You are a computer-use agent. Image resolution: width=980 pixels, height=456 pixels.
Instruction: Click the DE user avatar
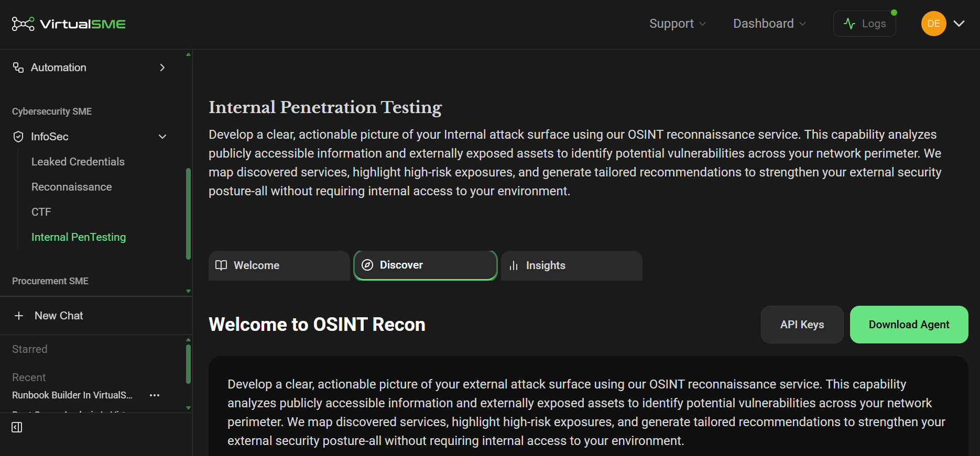933,24
